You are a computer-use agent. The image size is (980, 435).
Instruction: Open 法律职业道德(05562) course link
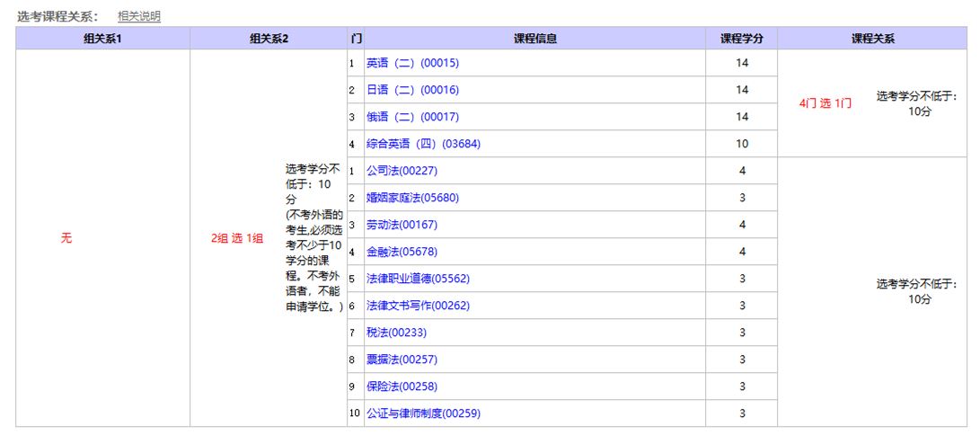(418, 279)
